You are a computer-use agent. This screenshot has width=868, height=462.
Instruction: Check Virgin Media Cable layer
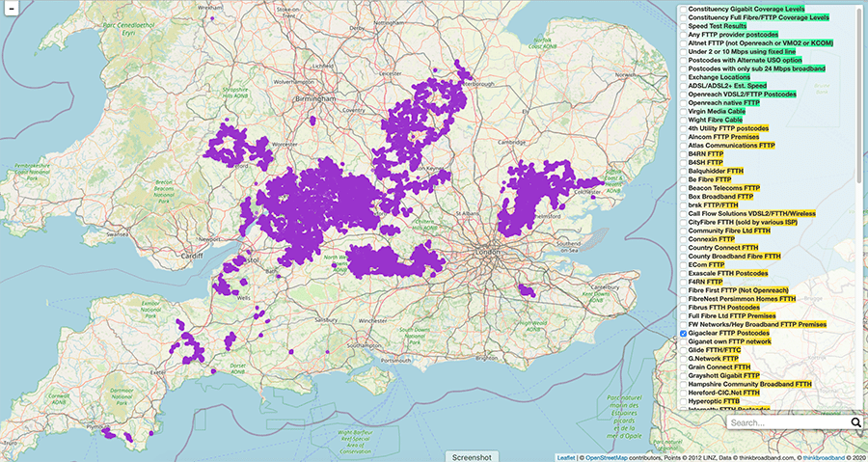(684, 111)
